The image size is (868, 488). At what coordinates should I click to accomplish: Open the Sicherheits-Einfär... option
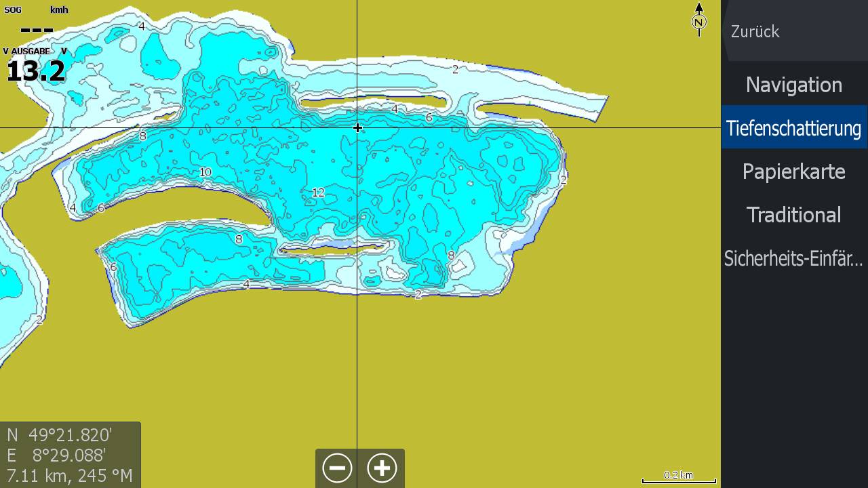793,258
